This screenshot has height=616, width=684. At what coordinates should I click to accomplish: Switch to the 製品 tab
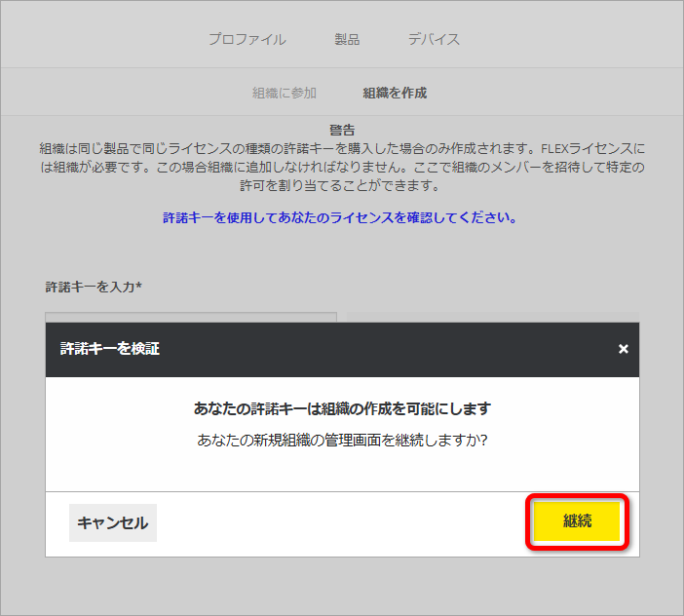347,39
